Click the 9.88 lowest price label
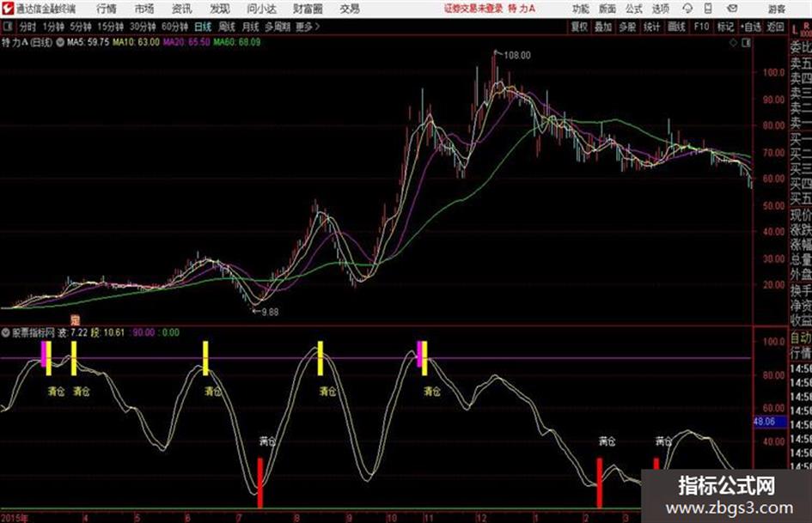Screen dimensions: 812x523 (x=269, y=313)
